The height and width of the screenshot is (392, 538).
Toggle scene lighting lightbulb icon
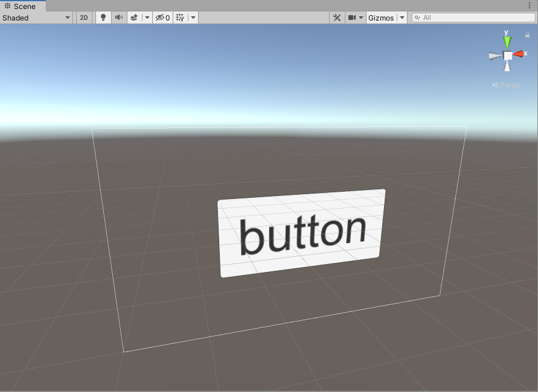[x=103, y=18]
